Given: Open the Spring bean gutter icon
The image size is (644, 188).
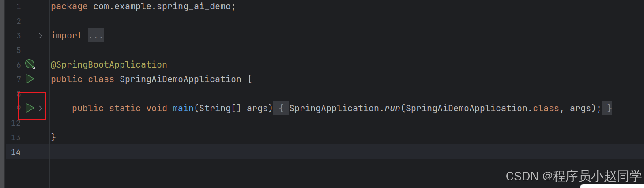Looking at the screenshot, I should (x=30, y=64).
